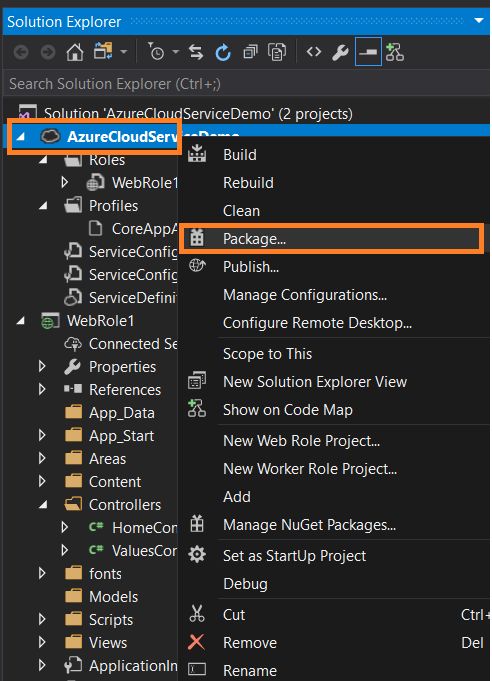The image size is (492, 681).
Task: Choose Package... from context menu
Action: pyautogui.click(x=331, y=238)
